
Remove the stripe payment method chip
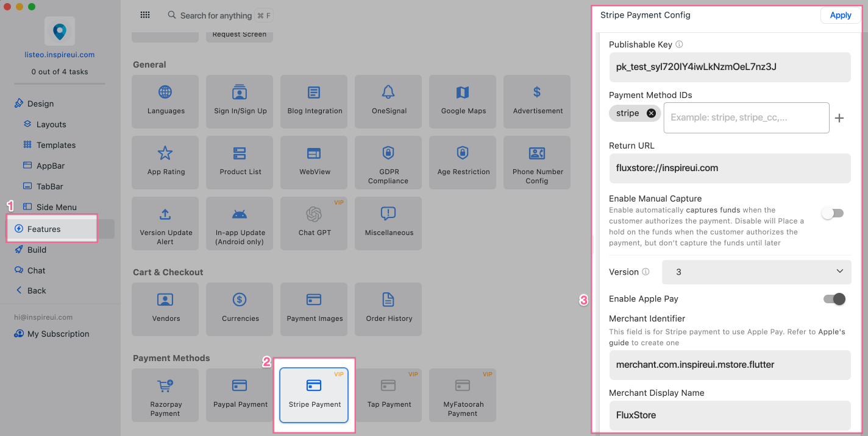[x=651, y=113]
